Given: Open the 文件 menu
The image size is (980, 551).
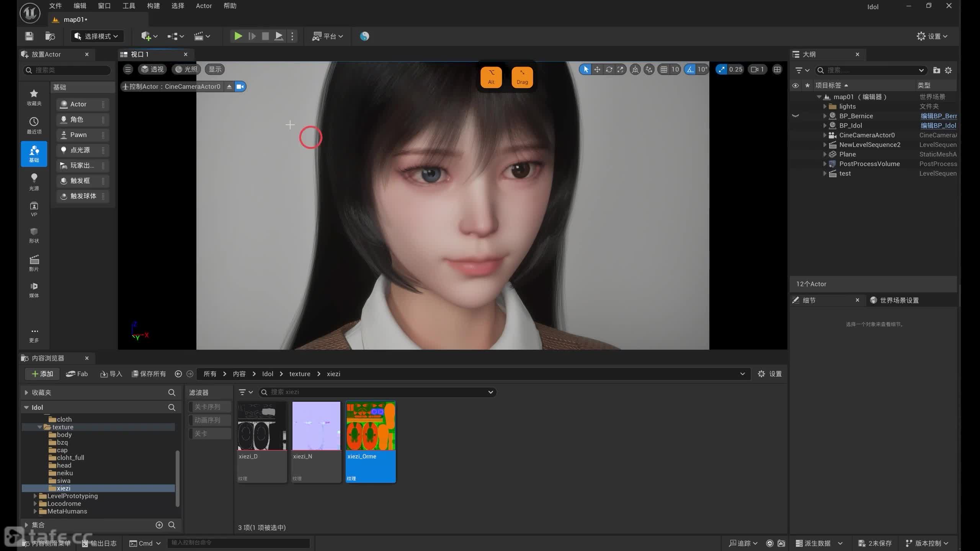Looking at the screenshot, I should (55, 6).
